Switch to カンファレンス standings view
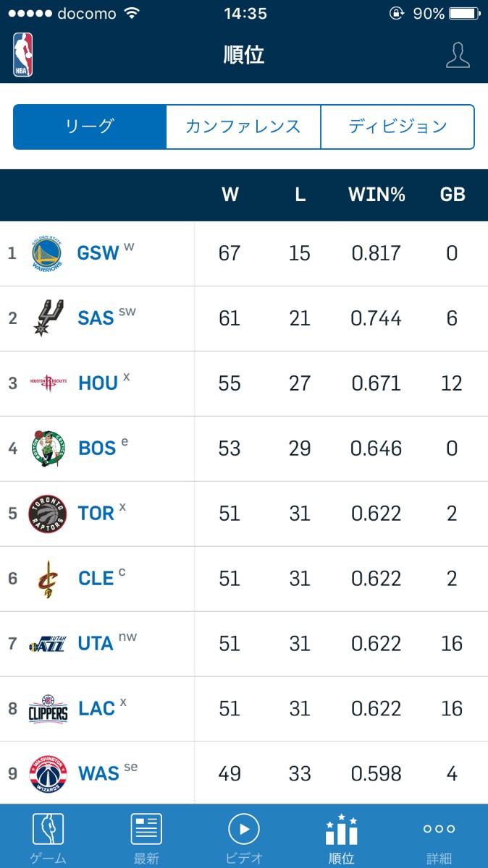Screen dimensions: 488x868 click(243, 127)
